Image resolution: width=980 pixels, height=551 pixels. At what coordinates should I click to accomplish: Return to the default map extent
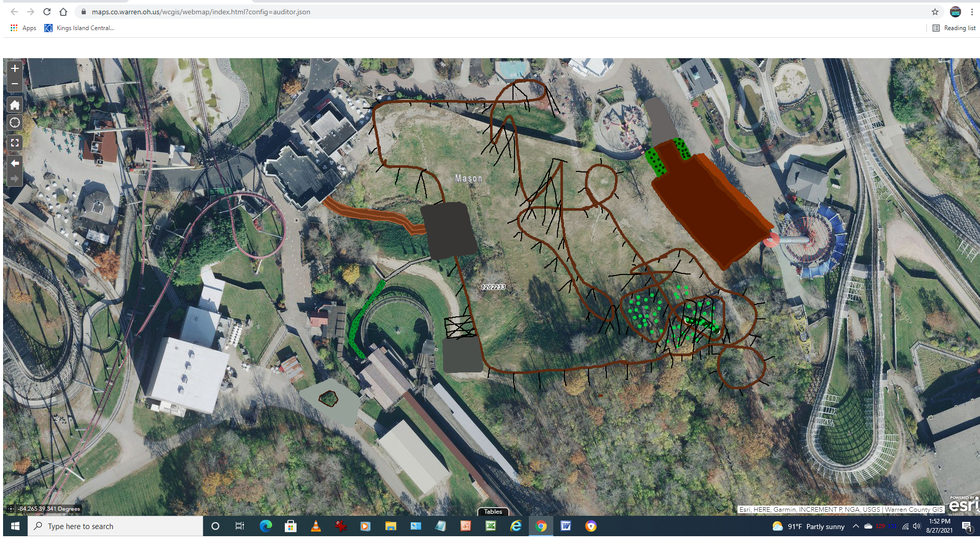[x=15, y=105]
